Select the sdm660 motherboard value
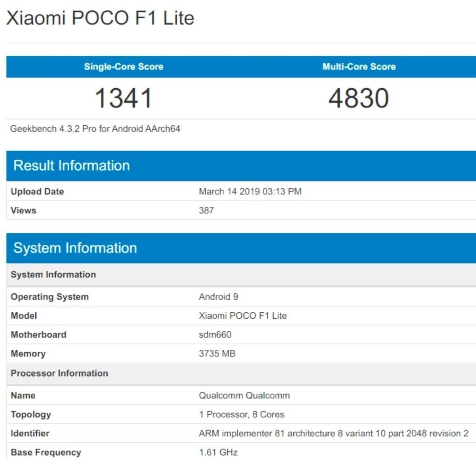This screenshot has width=476, height=461. click(x=215, y=335)
